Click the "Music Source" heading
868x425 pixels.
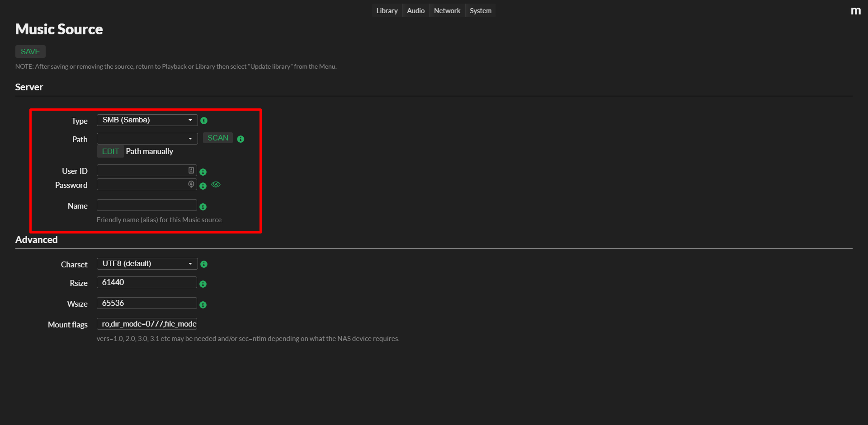(59, 29)
